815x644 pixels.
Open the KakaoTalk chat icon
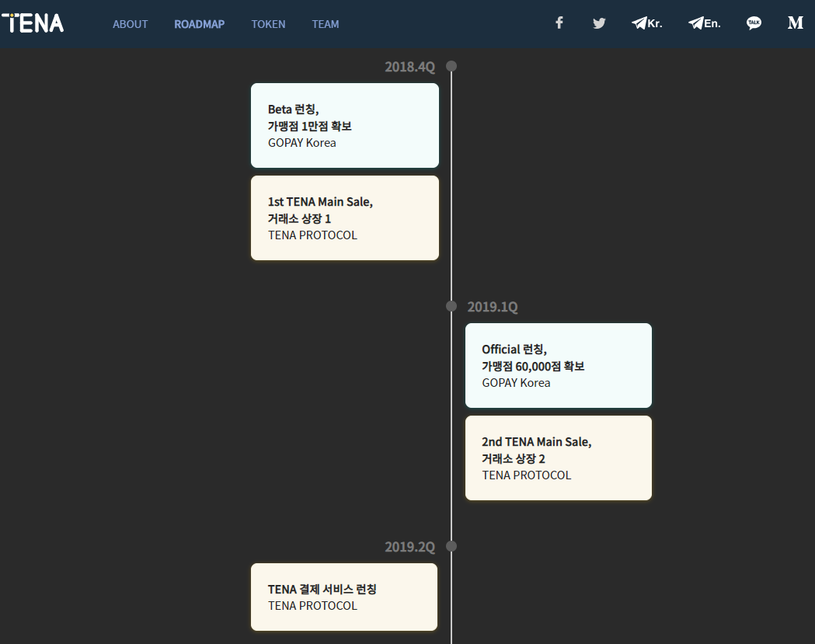[x=754, y=23]
